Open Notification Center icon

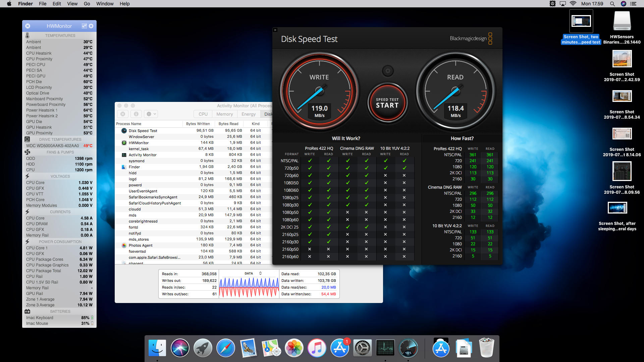pyautogui.click(x=633, y=4)
